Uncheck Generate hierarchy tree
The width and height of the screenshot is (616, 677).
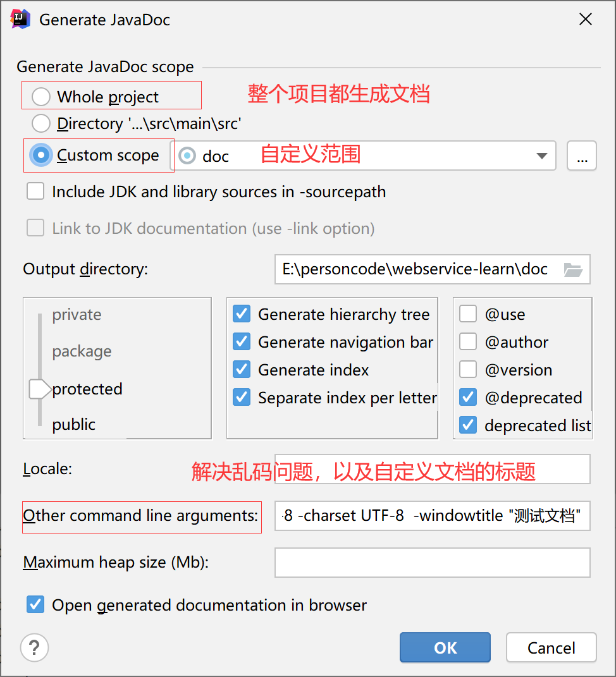242,314
